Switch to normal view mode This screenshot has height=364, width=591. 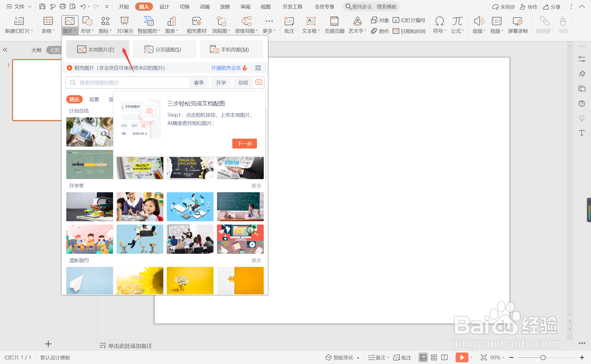(x=423, y=357)
